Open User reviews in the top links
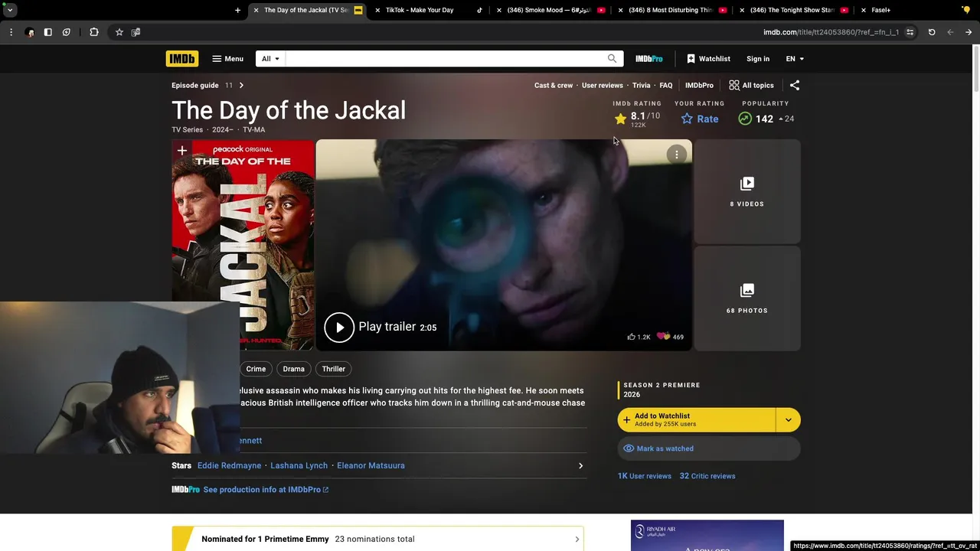This screenshot has height=551, width=980. point(603,86)
